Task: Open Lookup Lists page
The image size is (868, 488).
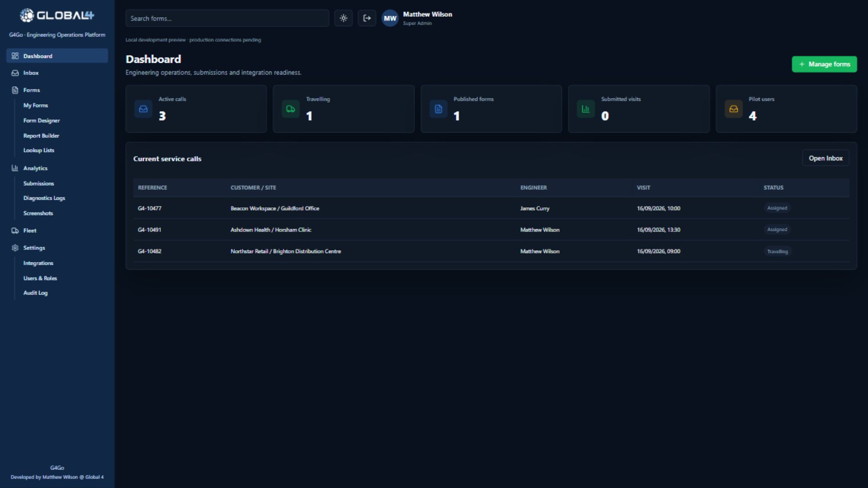Action: click(39, 150)
